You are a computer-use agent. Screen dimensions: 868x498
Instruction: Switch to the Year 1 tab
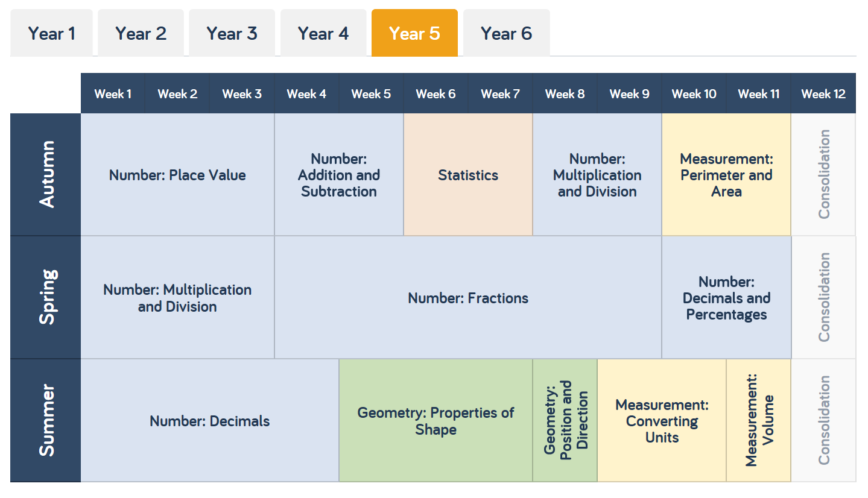(x=51, y=33)
